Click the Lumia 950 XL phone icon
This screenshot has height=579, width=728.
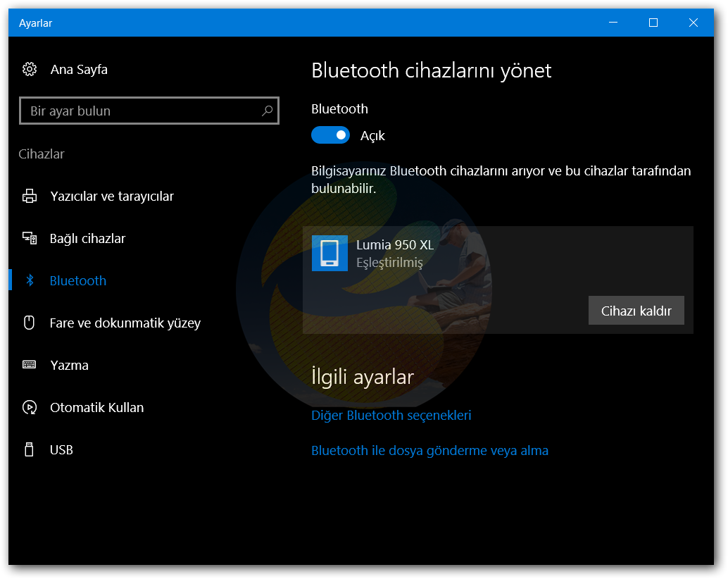point(330,253)
